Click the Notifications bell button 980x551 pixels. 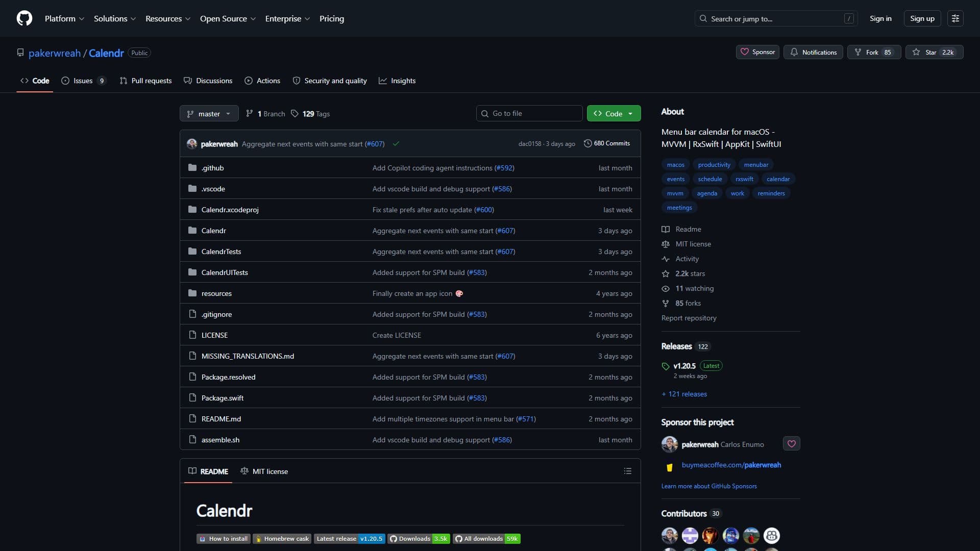click(814, 52)
